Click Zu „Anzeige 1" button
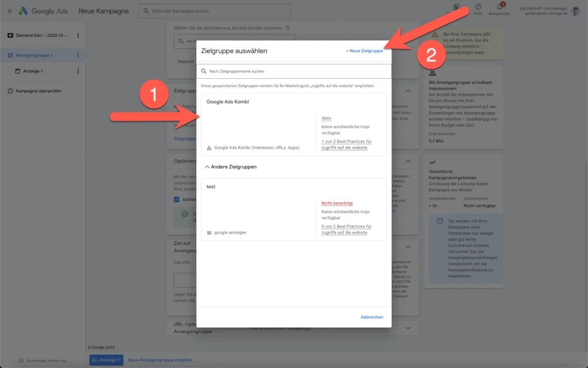 [106, 360]
